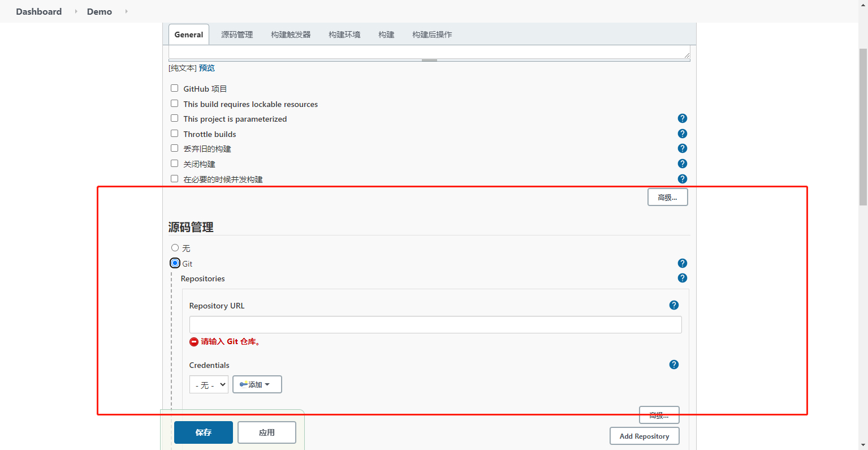This screenshot has height=450, width=868.
Task: Open 高级 options below the checkboxes
Action: (668, 198)
